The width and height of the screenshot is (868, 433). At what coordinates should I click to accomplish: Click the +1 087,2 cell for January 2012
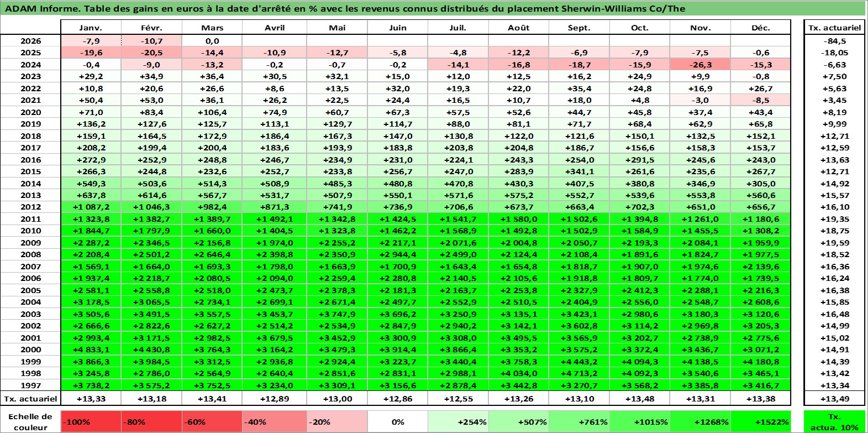click(91, 207)
